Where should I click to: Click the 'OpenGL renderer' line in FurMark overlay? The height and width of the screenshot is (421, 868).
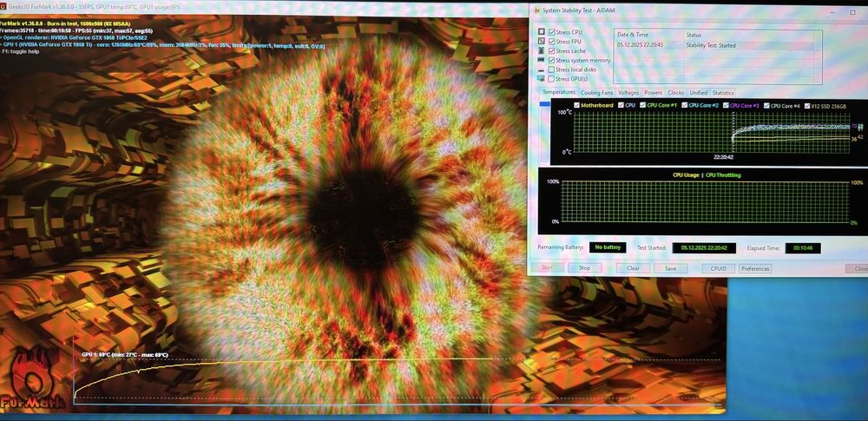click(x=74, y=38)
